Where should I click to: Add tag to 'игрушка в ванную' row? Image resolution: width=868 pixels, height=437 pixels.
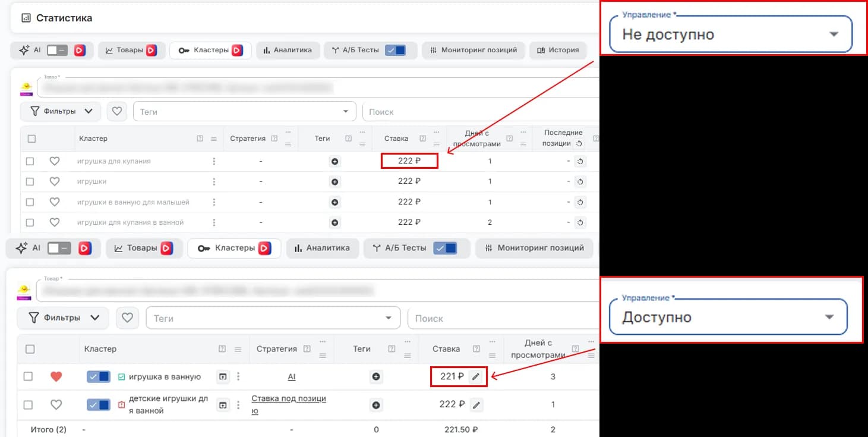[x=375, y=376]
